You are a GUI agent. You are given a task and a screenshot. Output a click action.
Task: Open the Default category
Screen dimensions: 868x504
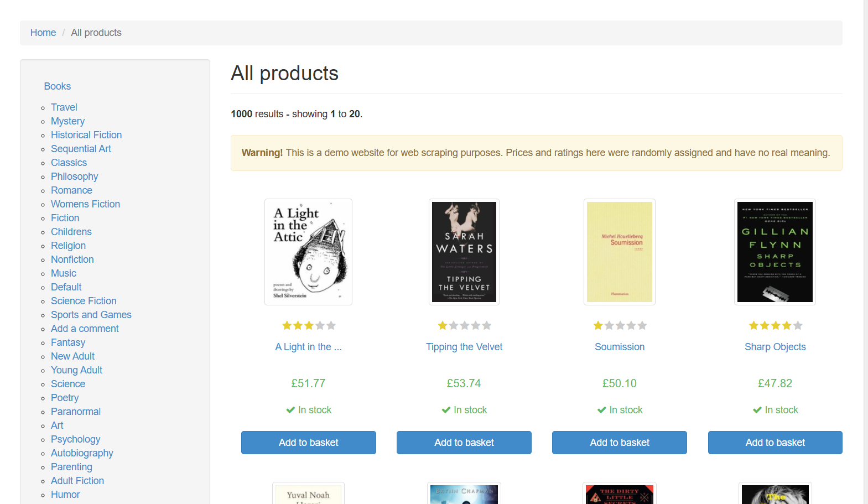coord(66,287)
